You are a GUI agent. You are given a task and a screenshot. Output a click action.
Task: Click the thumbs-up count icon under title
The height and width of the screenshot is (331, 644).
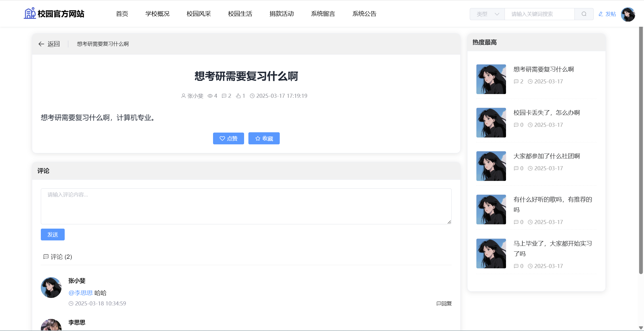pos(238,96)
